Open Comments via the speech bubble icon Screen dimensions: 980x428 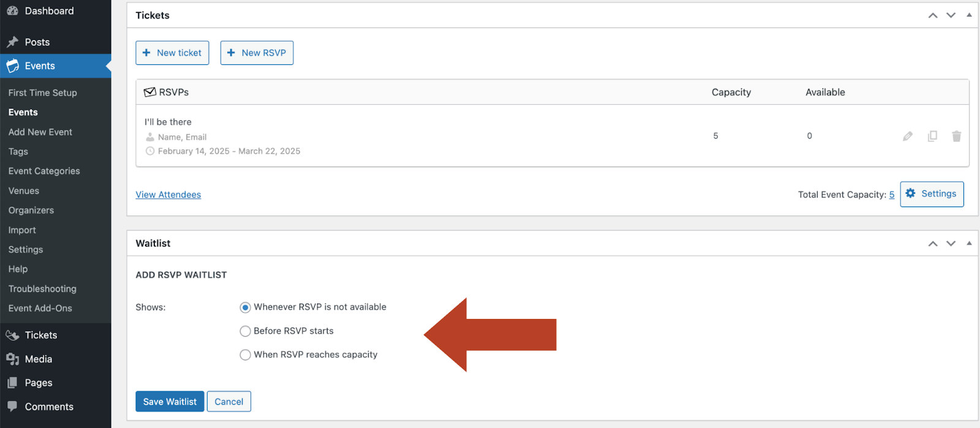12,407
